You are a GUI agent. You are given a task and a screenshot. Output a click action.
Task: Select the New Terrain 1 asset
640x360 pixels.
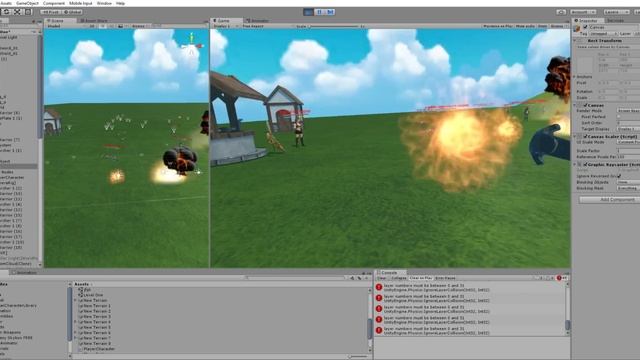(94, 306)
